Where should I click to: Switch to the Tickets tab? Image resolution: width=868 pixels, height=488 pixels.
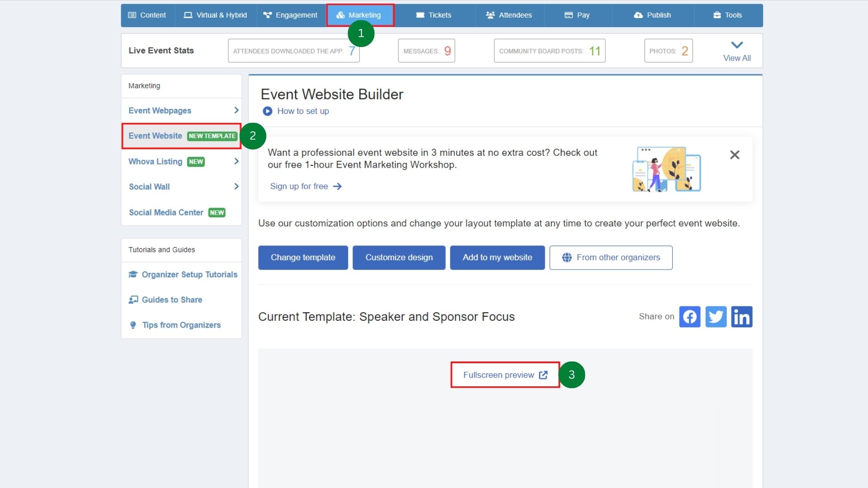434,15
